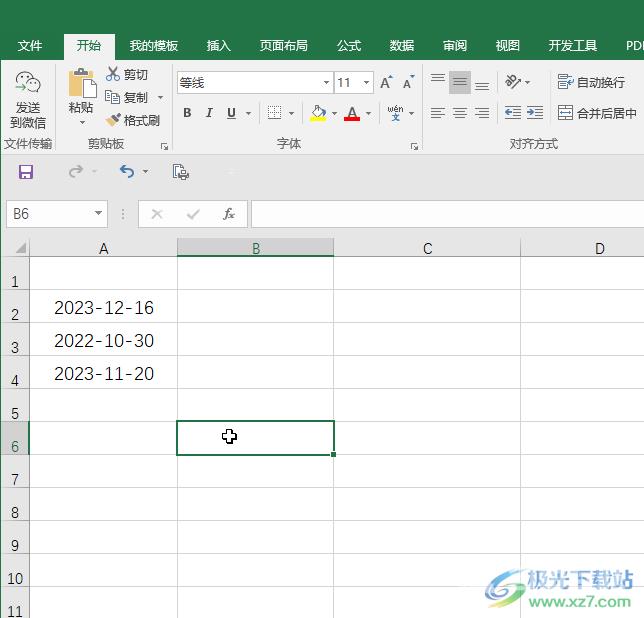
Task: Increase indent
Action: (535, 113)
